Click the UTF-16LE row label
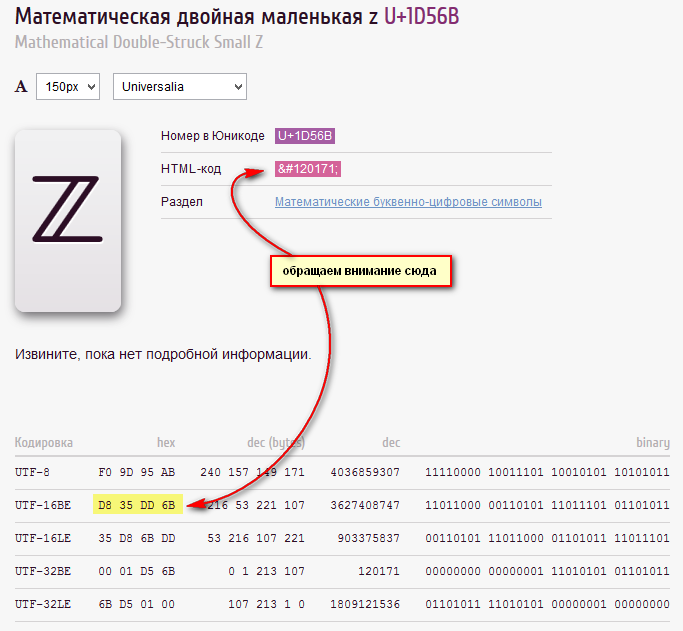The width and height of the screenshot is (683, 631). [43, 538]
